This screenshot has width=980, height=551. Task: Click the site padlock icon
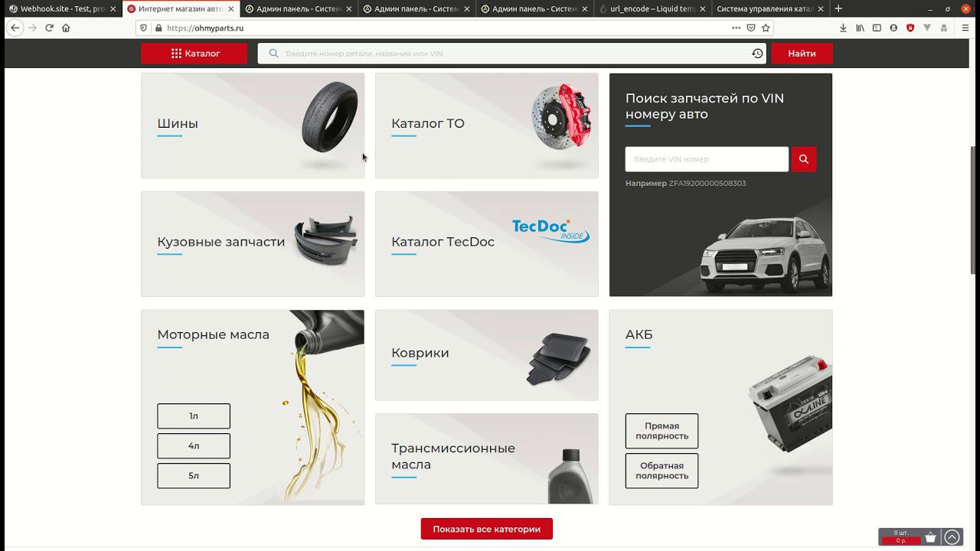pyautogui.click(x=158, y=28)
